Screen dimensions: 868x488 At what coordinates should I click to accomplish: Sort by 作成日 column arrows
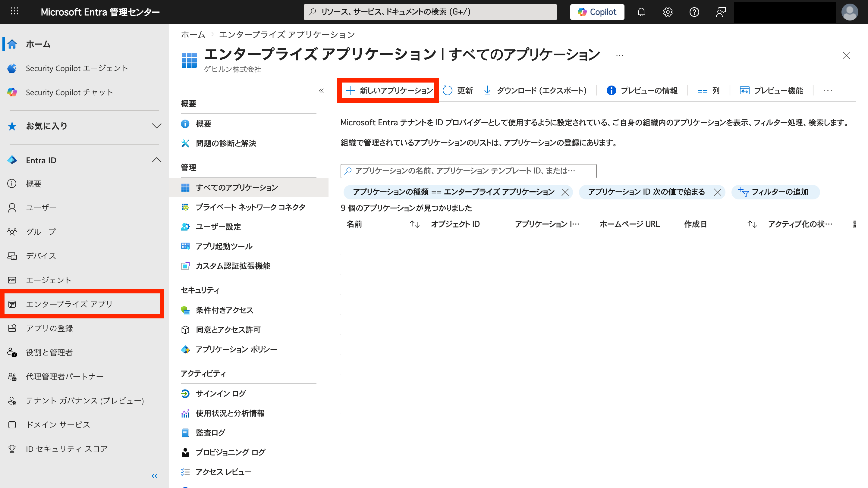(752, 224)
